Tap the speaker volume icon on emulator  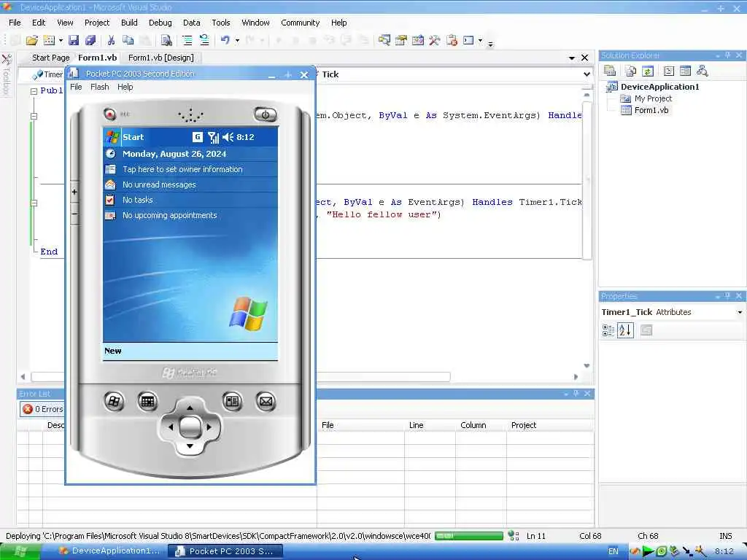(x=228, y=137)
